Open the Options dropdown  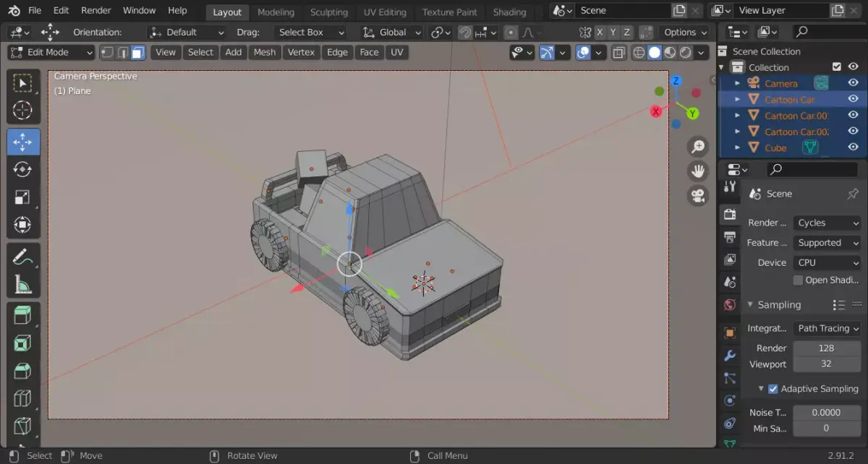[685, 33]
